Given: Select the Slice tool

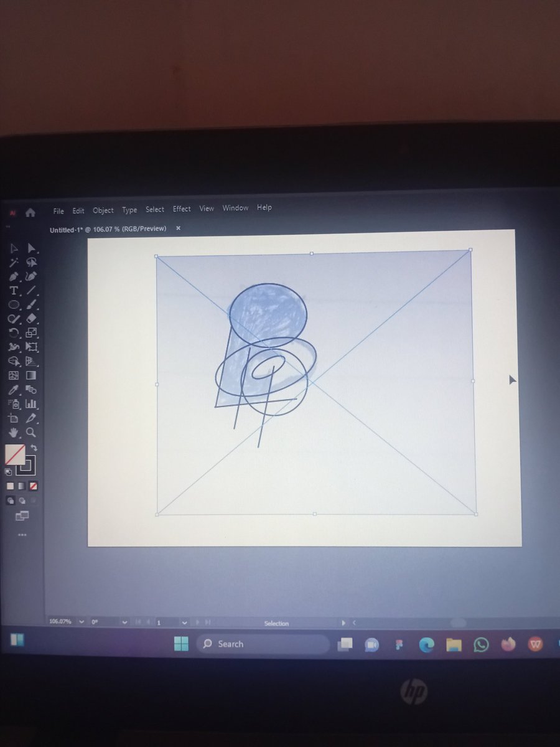Looking at the screenshot, I should (x=32, y=418).
